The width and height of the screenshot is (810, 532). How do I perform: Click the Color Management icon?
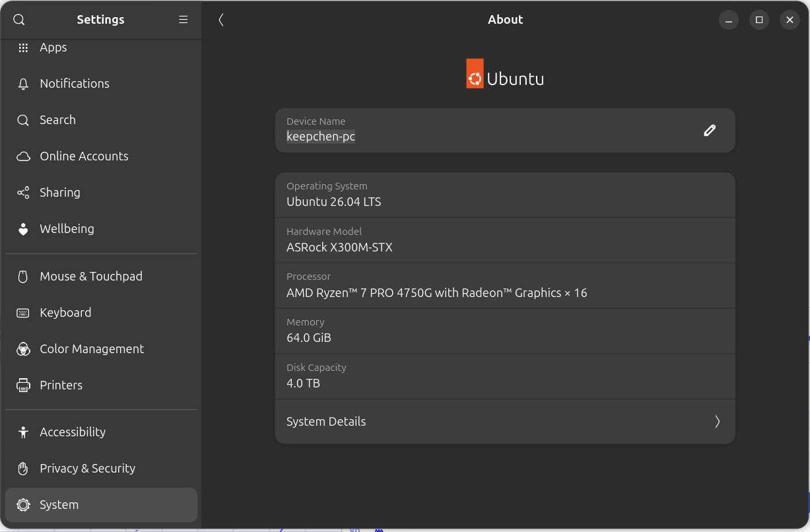(23, 349)
